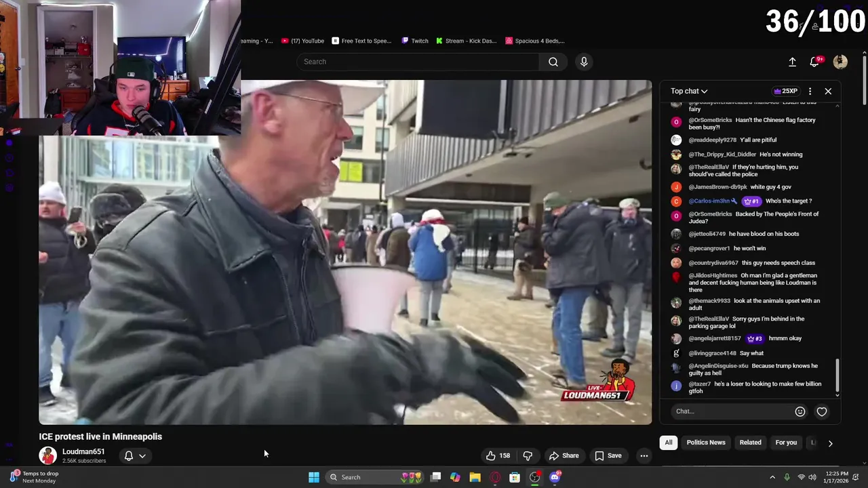Click @livinggrace4148 Say what message
This screenshot has height=488, width=868.
(726, 353)
